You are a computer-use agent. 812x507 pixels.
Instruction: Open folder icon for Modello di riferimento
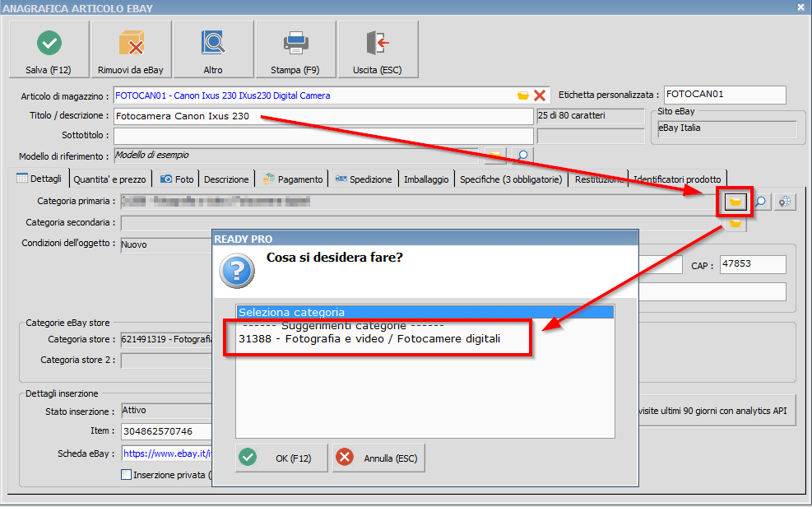coord(495,156)
